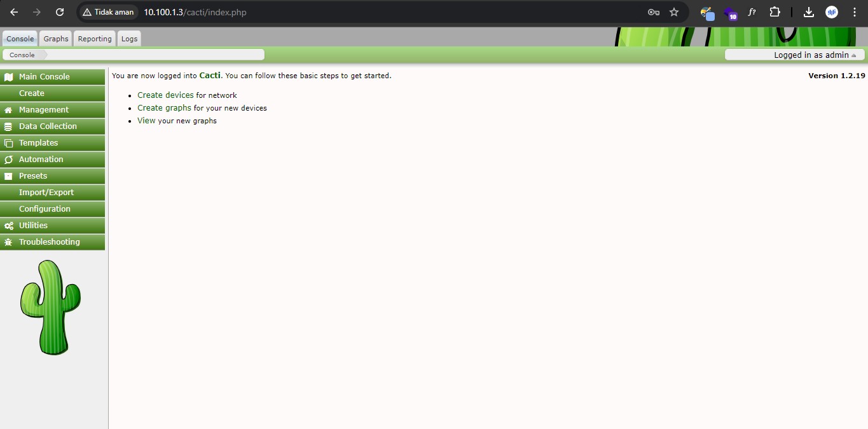
Task: Switch to the Logs tab
Action: click(x=129, y=39)
